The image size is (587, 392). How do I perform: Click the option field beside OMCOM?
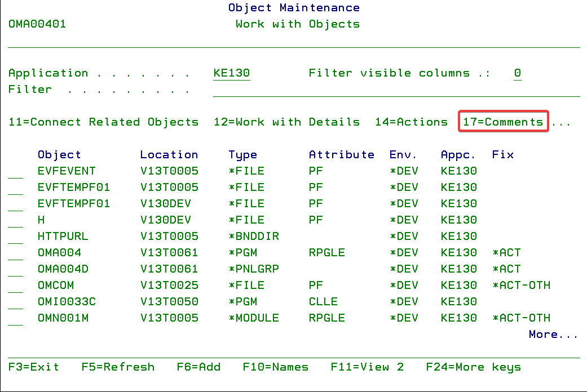16,286
